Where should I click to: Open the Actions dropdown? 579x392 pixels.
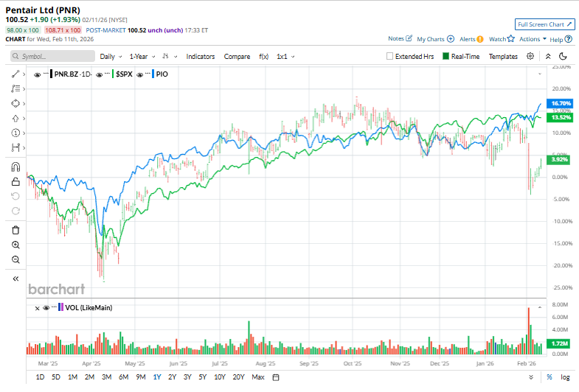click(x=533, y=39)
